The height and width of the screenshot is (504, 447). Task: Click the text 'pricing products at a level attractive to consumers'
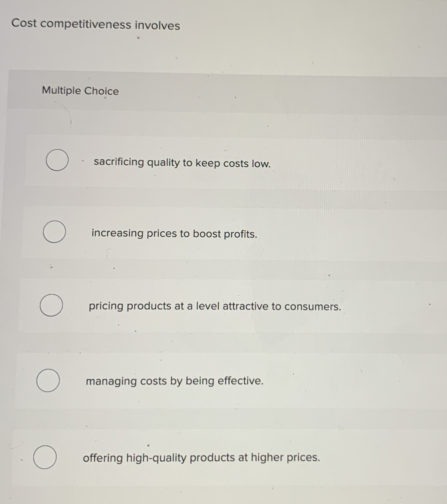click(x=215, y=307)
